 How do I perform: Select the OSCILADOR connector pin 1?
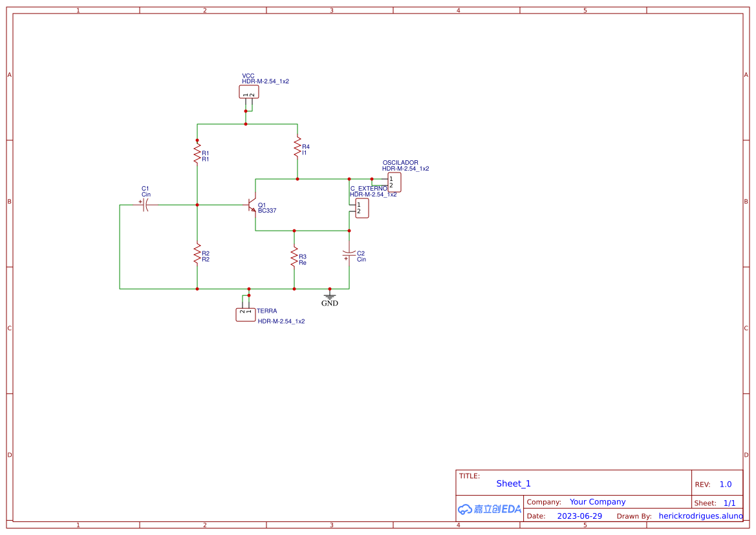(391, 178)
